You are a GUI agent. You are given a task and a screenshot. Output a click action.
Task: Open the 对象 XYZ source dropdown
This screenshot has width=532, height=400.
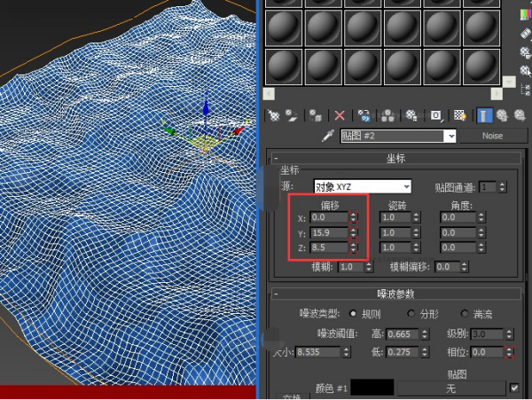pos(406,186)
